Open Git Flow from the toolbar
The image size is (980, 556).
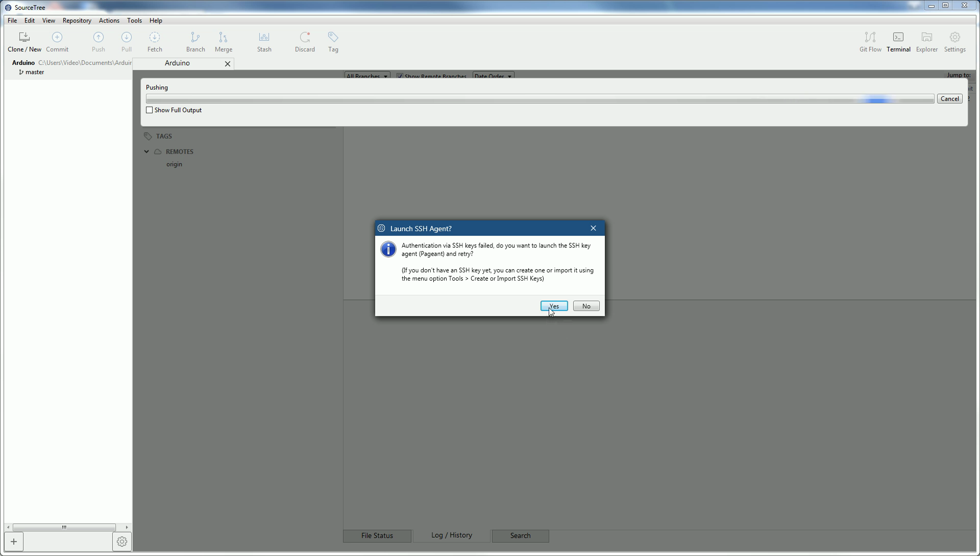coord(870,42)
